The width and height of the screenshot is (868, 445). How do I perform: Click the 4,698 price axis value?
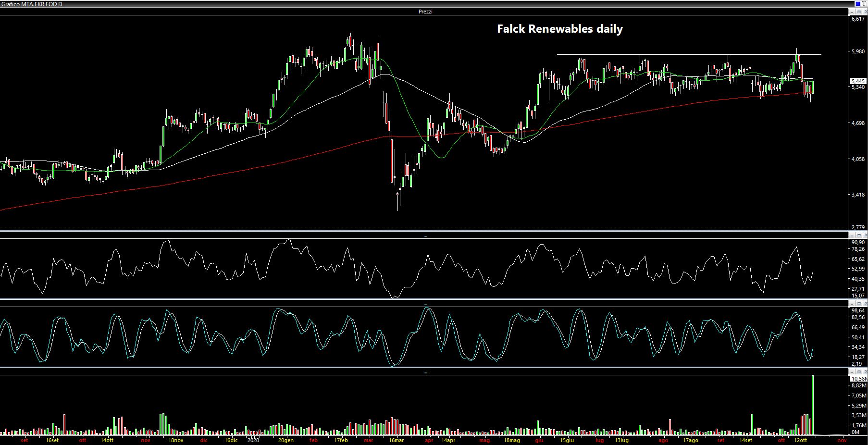(857, 124)
